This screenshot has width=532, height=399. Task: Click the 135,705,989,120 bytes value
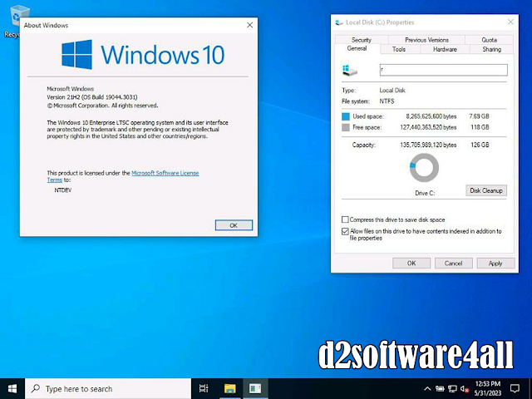click(428, 145)
